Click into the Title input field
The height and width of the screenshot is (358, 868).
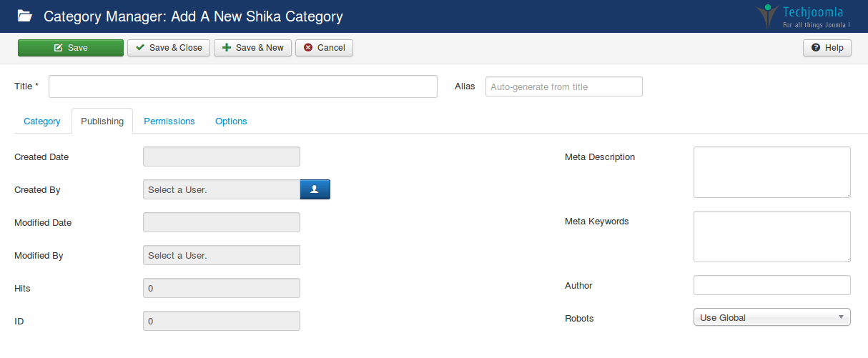pyautogui.click(x=242, y=86)
